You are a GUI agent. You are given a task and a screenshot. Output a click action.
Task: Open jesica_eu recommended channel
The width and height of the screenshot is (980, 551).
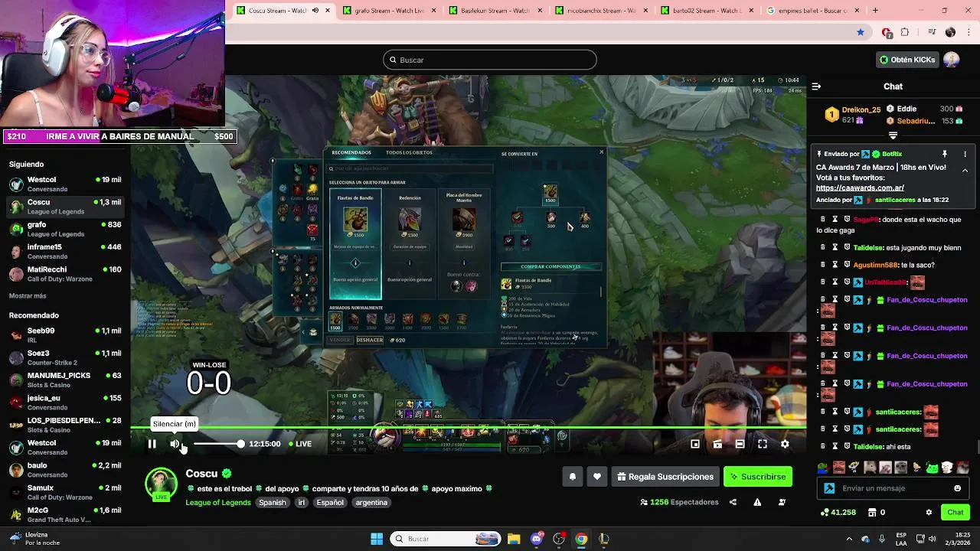point(65,403)
